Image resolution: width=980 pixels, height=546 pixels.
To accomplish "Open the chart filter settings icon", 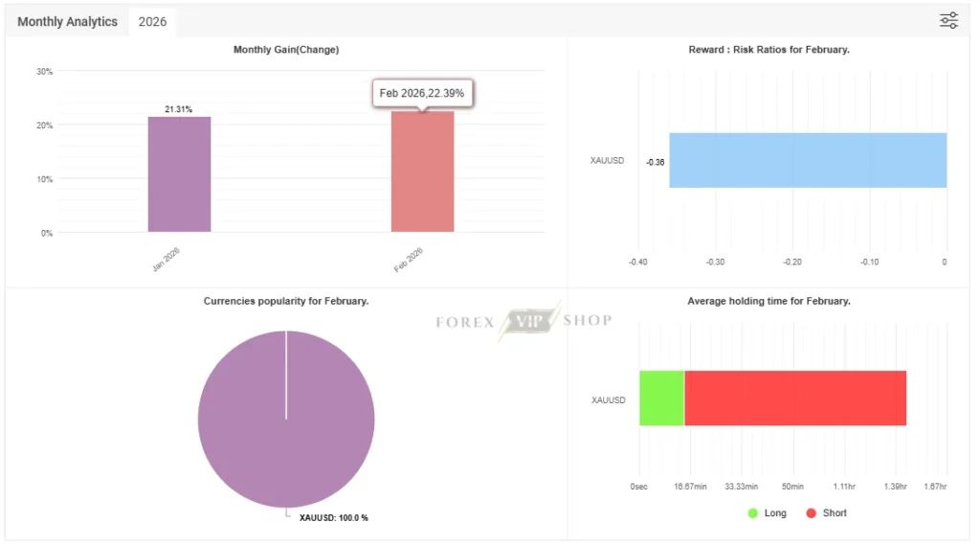I will 948,21.
